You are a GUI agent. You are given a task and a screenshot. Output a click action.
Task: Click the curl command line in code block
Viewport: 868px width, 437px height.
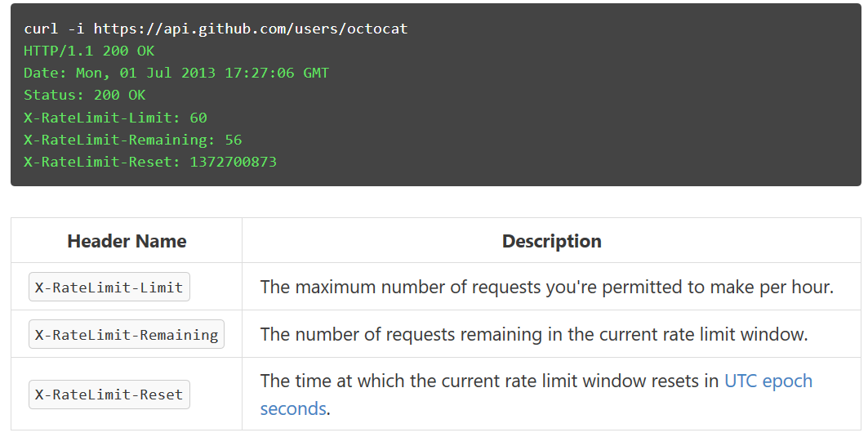tap(216, 29)
